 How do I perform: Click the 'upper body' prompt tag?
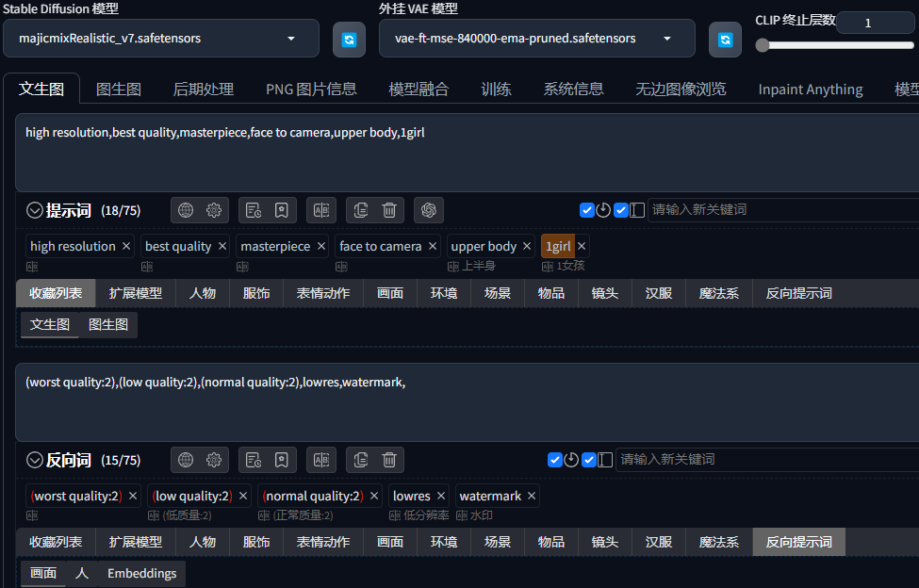point(484,247)
